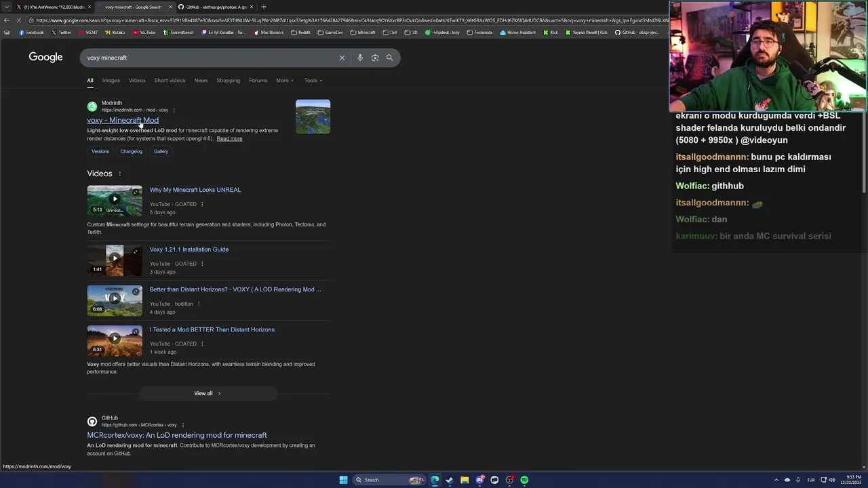Open the Versions sitelink chip
The image size is (868, 488).
[x=100, y=152]
